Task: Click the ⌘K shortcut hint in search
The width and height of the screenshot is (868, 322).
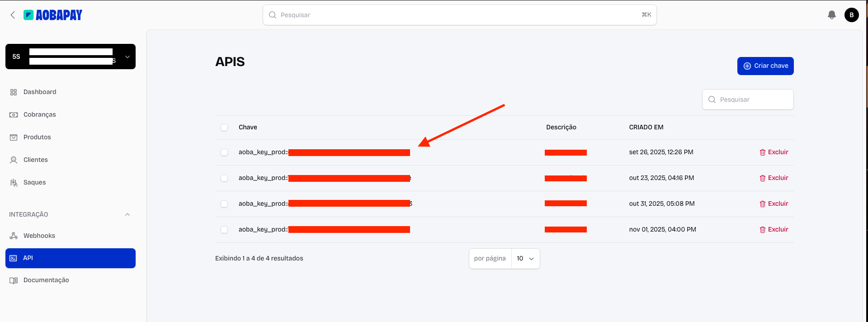Action: coord(646,14)
